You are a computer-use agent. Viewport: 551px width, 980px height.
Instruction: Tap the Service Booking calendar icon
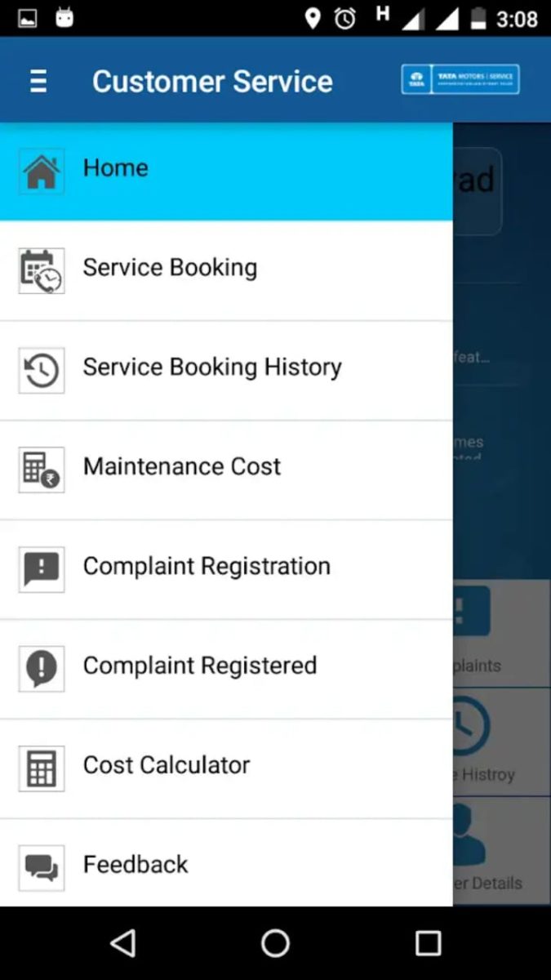(42, 271)
